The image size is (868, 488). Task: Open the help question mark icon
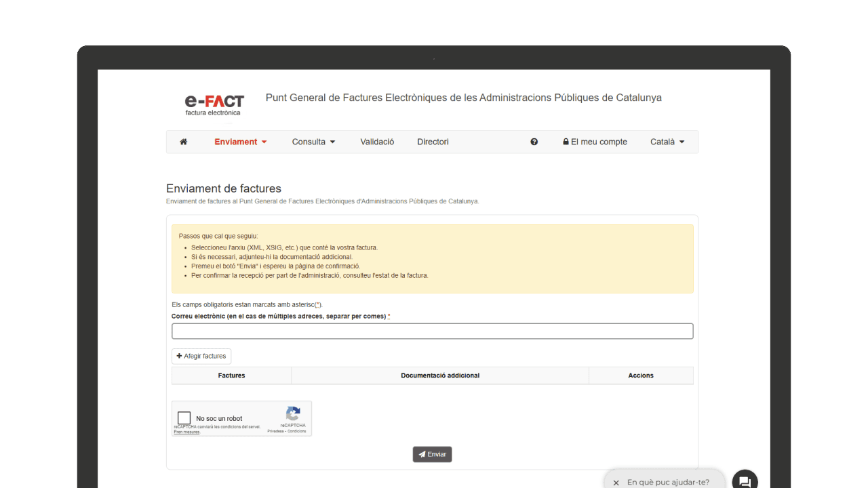tap(534, 142)
